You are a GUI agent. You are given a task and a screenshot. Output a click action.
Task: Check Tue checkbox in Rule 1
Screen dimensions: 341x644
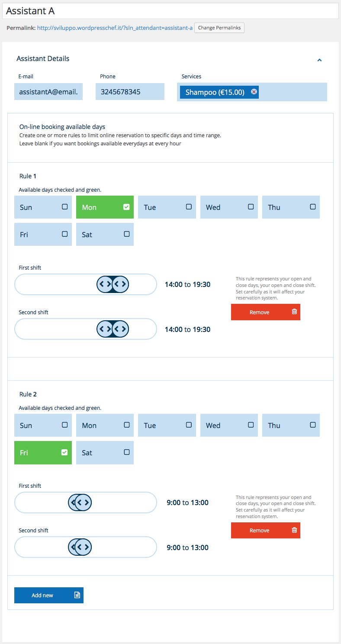[x=189, y=207]
